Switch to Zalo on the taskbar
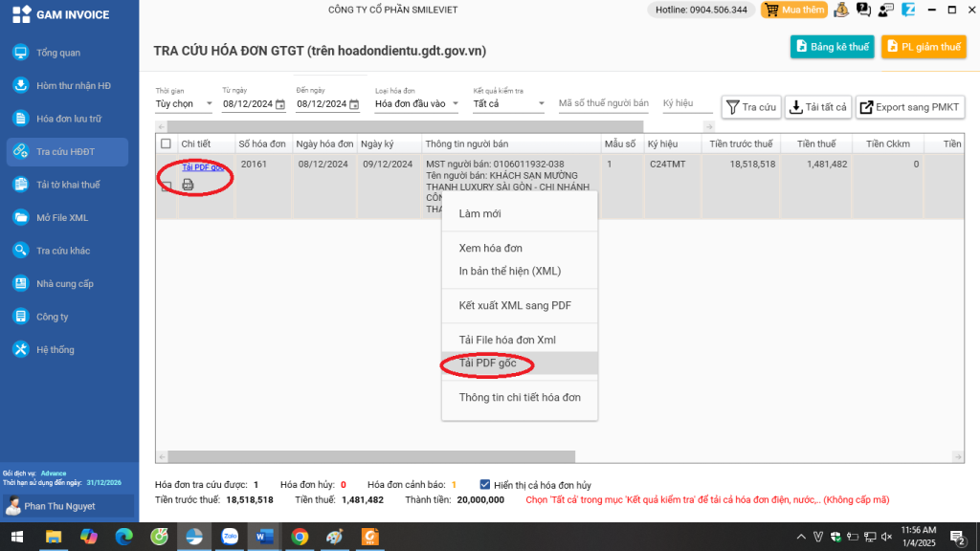 tap(230, 538)
